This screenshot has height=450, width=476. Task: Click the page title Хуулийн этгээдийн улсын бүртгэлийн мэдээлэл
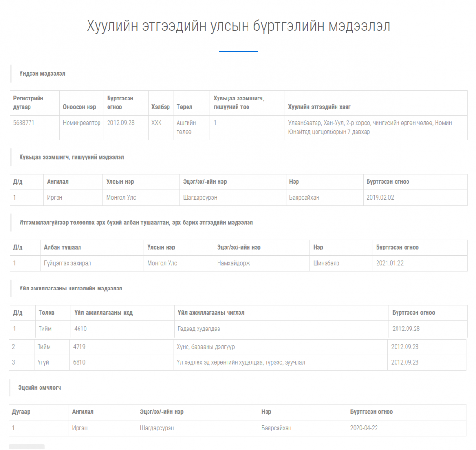(238, 26)
